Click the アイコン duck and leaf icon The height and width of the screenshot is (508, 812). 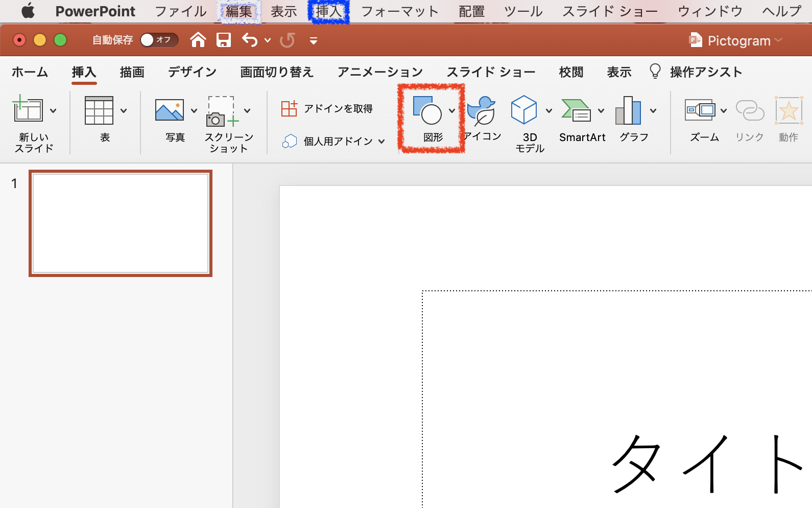(x=481, y=110)
